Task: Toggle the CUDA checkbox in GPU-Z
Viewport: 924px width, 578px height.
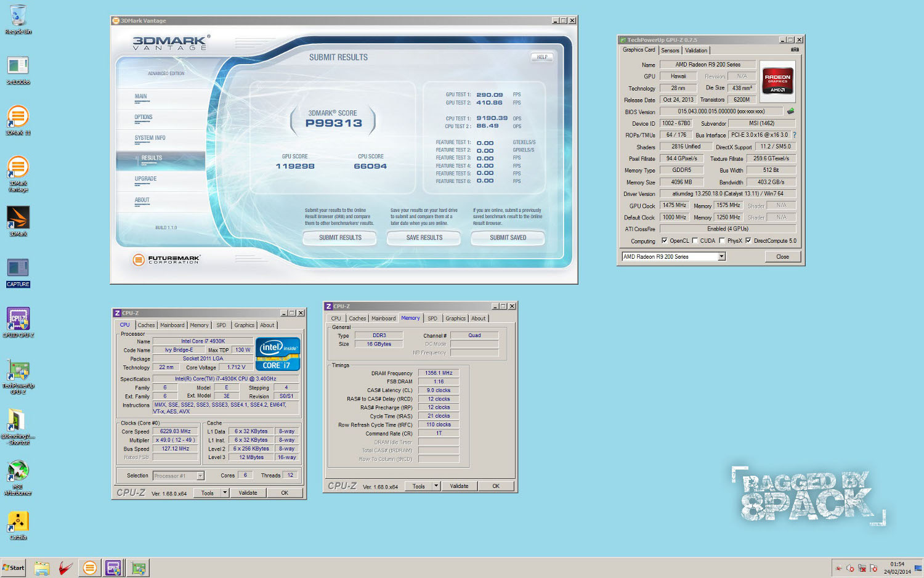Action: pos(695,241)
